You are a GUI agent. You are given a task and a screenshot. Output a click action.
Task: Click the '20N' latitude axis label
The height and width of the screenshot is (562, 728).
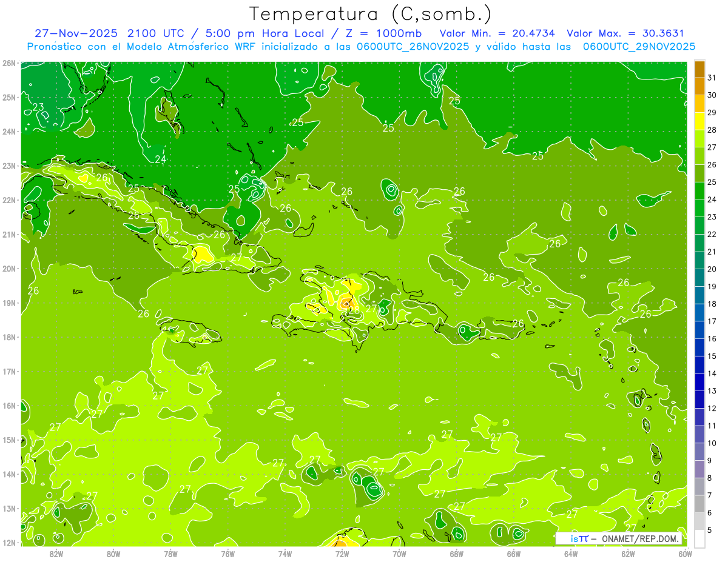9,268
